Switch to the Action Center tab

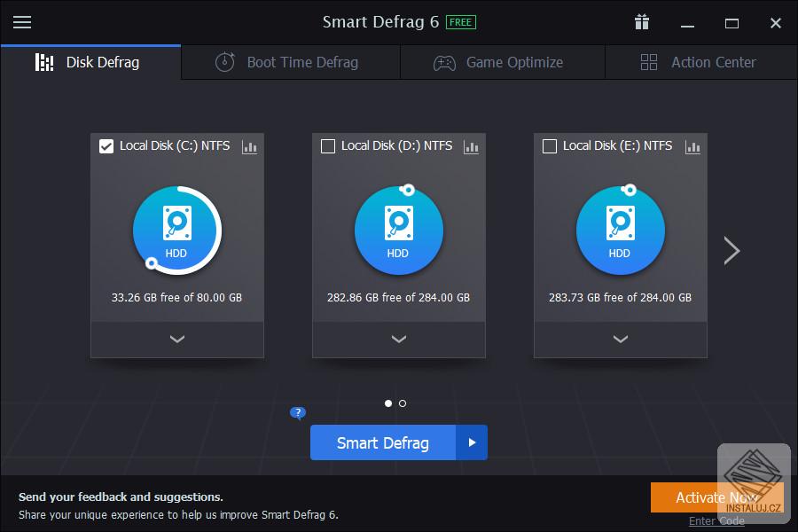coord(701,63)
